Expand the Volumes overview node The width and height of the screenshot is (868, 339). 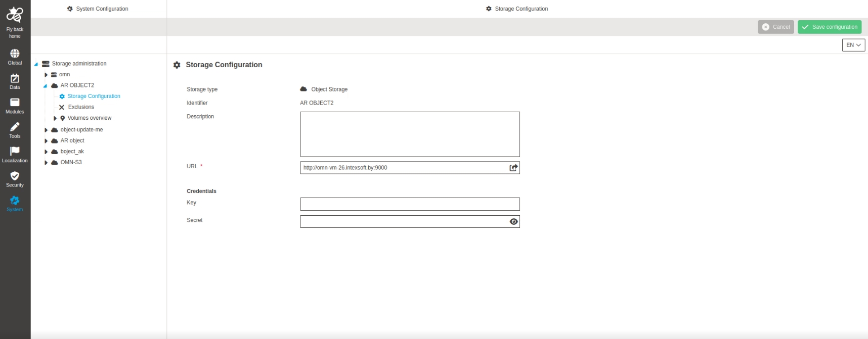(55, 118)
